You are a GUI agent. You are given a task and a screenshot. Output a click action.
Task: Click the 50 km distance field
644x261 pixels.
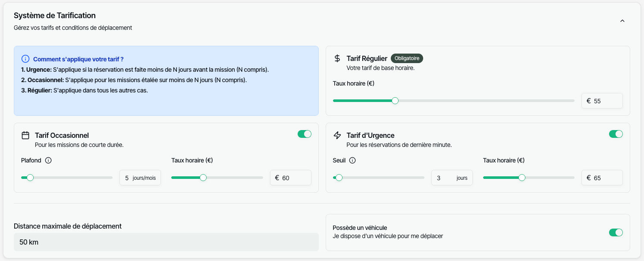[x=166, y=242]
